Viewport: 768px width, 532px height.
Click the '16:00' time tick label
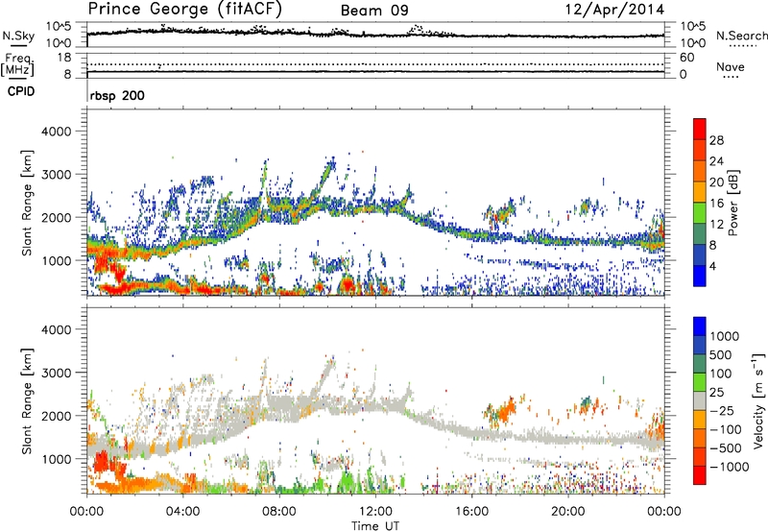click(x=471, y=512)
